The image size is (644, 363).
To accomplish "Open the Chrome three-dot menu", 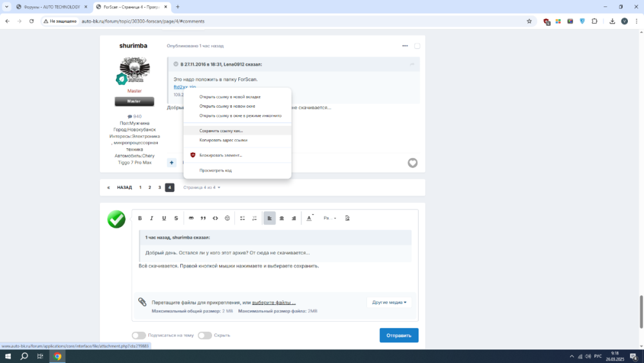I will (636, 21).
